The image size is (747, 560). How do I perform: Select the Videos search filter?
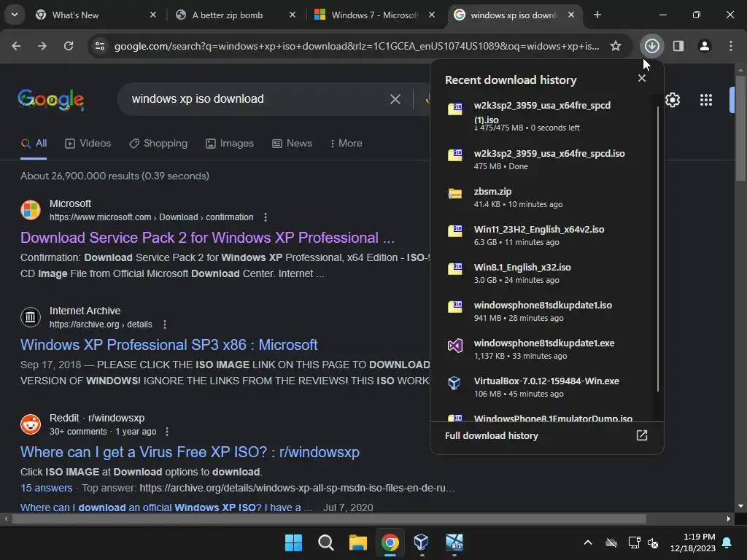point(88,144)
